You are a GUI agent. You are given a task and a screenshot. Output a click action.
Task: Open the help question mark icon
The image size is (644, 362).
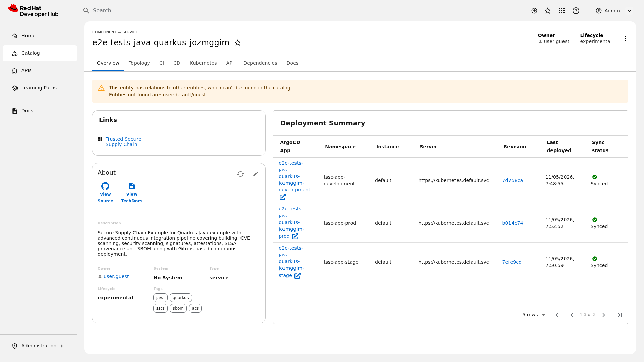pos(576,11)
